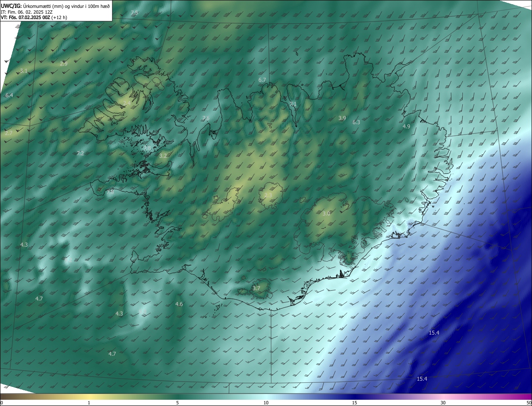Viewport: 532px width, 406px height.
Task: Click the 2.4 value on the Westfjords
Action: point(127,103)
